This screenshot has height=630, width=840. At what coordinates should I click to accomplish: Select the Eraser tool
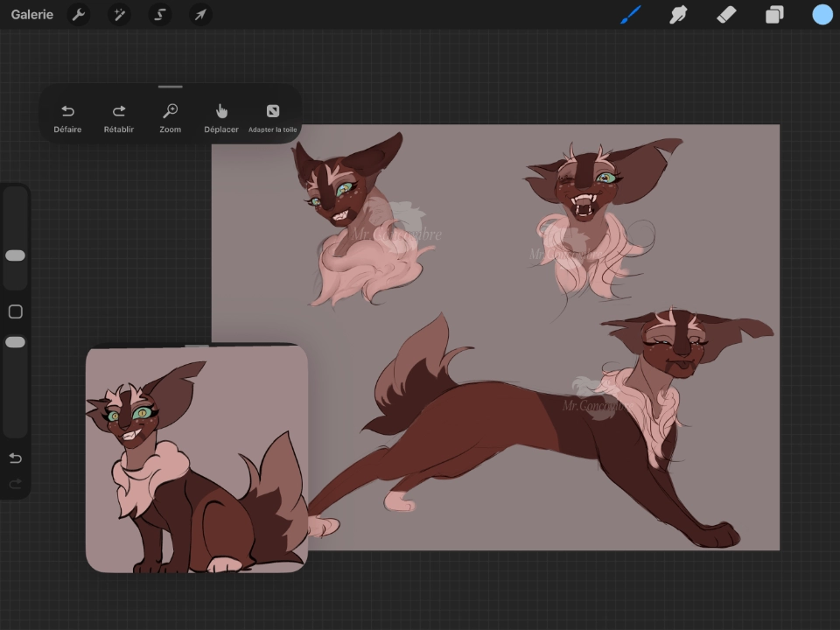click(726, 15)
